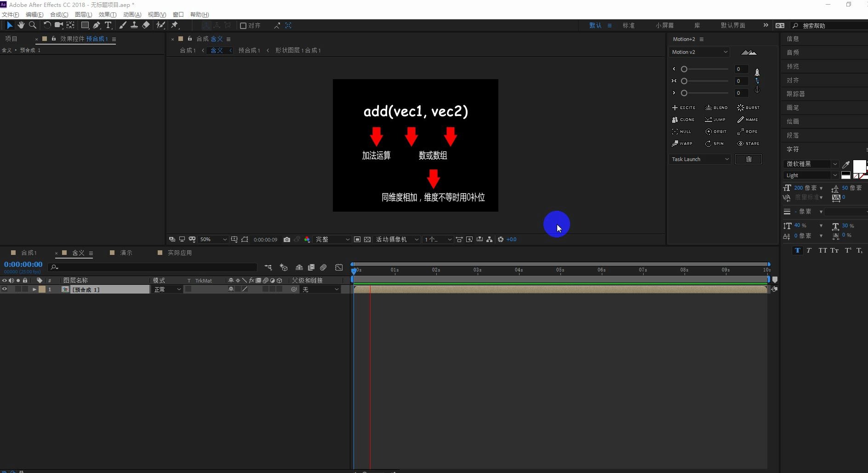Image resolution: width=868 pixels, height=473 pixels.
Task: Open the 正常 blending mode dropdown
Action: pyautogui.click(x=167, y=289)
